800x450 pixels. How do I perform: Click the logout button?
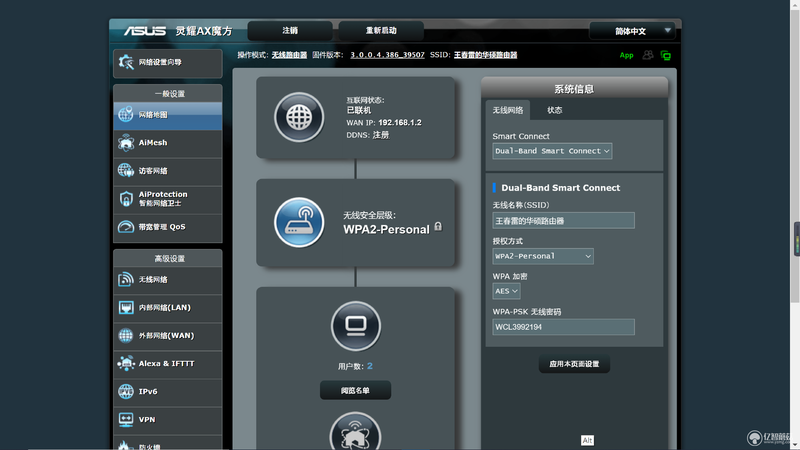click(x=290, y=31)
